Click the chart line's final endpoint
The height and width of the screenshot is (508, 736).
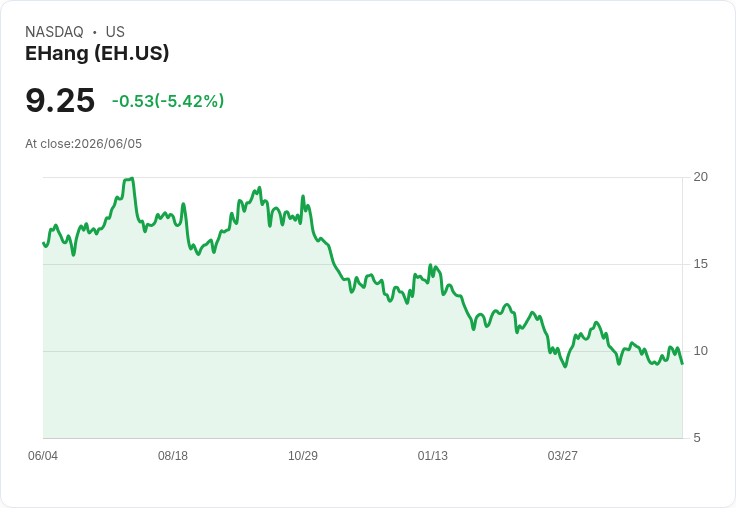tap(682, 363)
